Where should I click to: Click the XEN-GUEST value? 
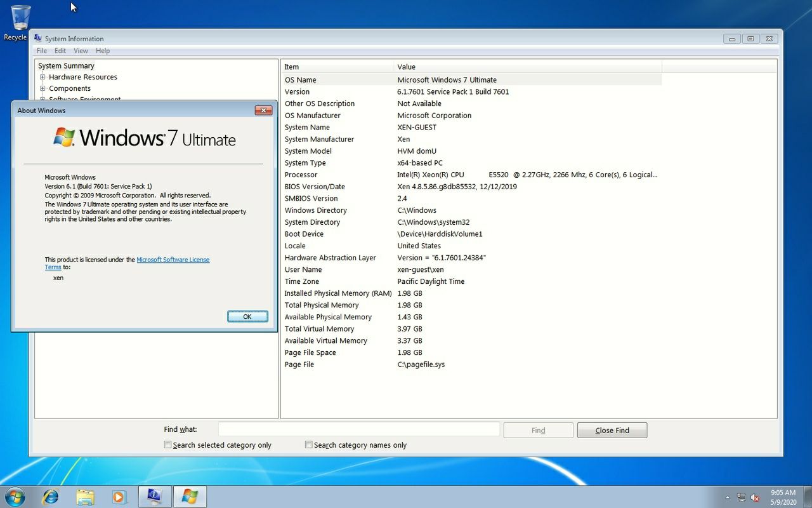click(417, 127)
